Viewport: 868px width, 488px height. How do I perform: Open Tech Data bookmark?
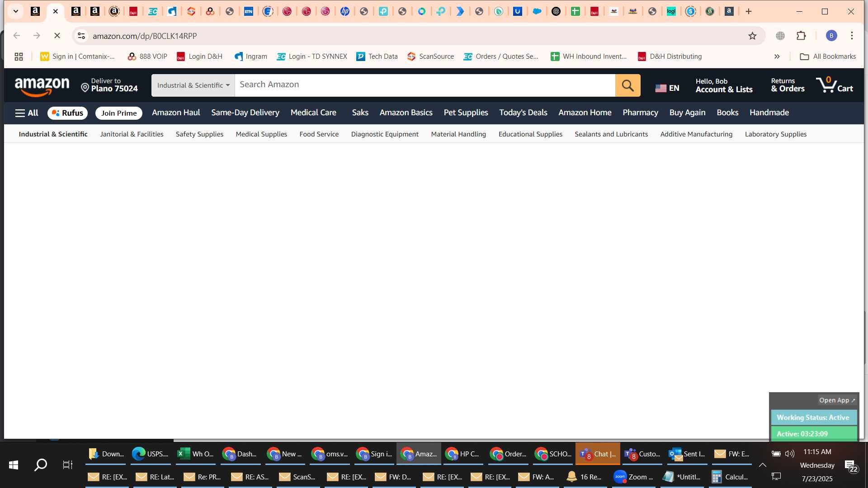[x=377, y=56]
